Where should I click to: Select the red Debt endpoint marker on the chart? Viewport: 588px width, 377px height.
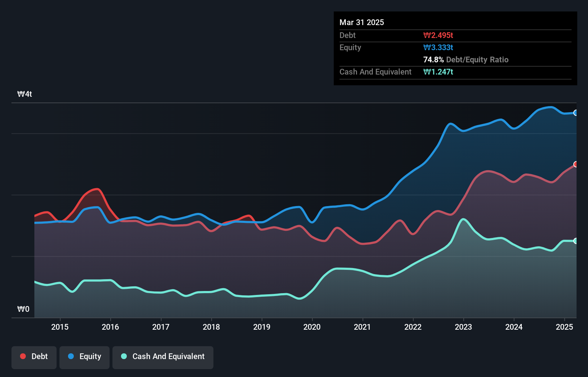click(576, 164)
